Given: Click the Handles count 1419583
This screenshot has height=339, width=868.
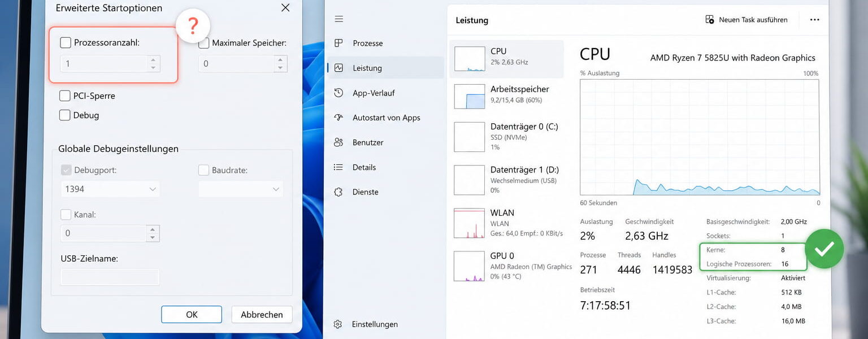Looking at the screenshot, I should tap(672, 270).
